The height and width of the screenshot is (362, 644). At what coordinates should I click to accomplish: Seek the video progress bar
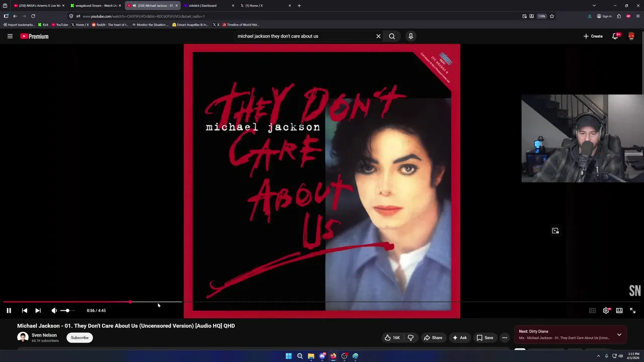point(322,302)
